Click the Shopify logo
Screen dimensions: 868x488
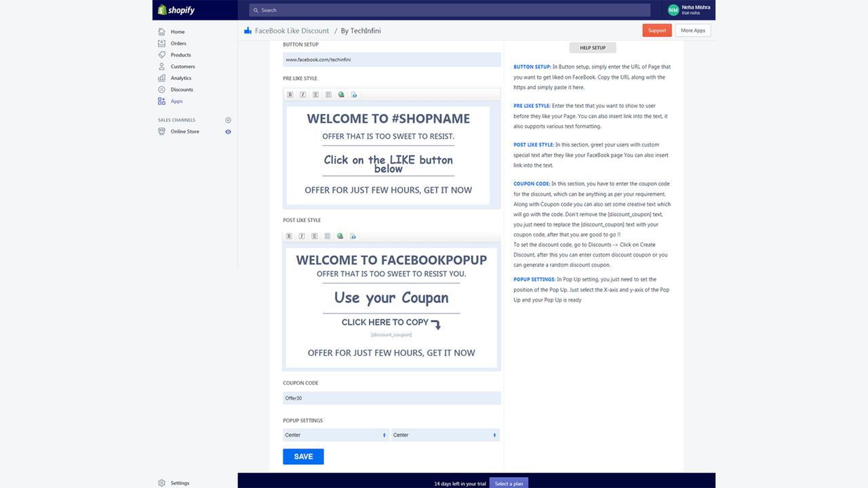176,10
